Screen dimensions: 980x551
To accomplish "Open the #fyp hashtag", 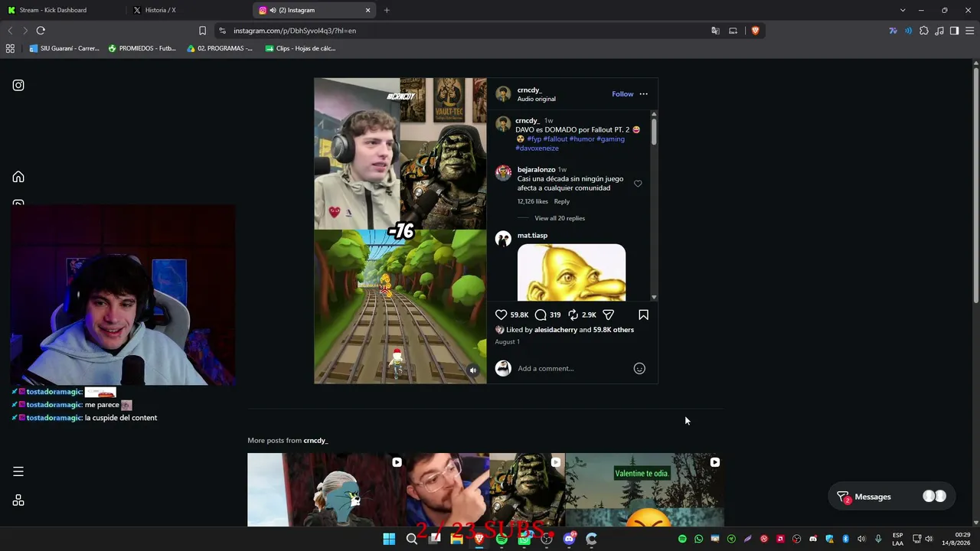I will coord(534,139).
